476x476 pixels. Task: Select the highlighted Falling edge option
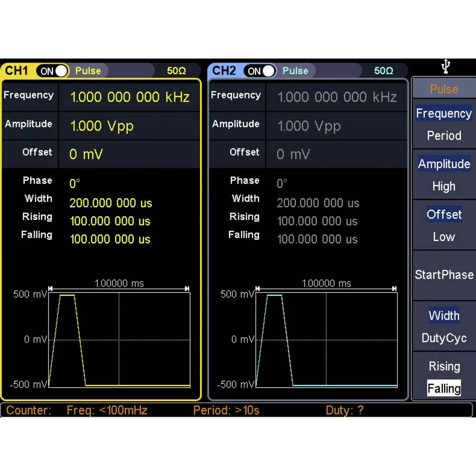(444, 388)
